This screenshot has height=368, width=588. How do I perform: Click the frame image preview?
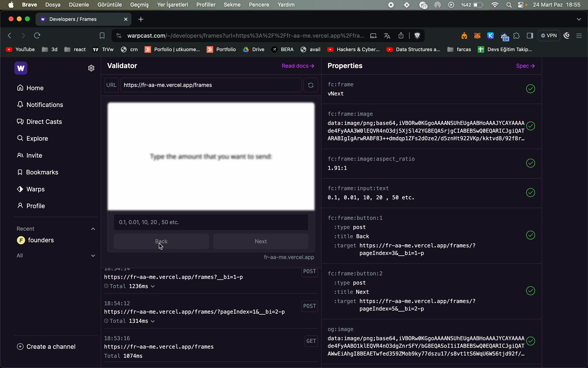tap(211, 156)
